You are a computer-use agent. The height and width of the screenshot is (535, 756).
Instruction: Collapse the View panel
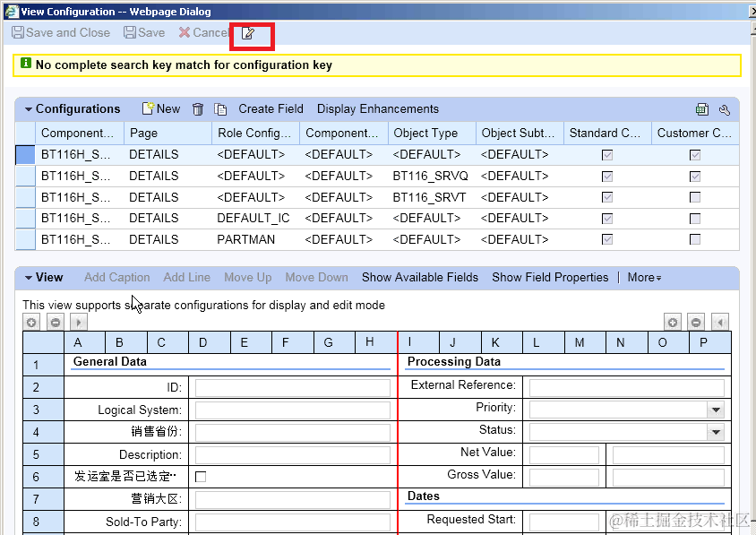point(29,278)
